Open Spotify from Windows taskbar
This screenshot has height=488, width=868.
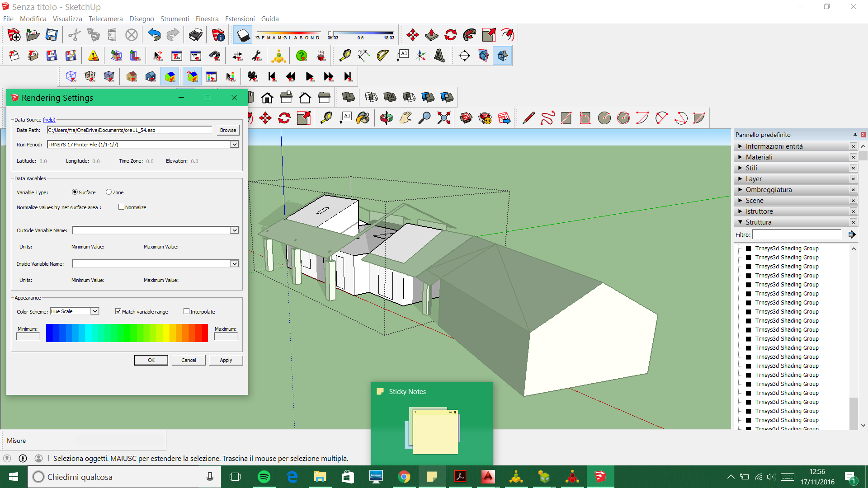click(x=264, y=476)
